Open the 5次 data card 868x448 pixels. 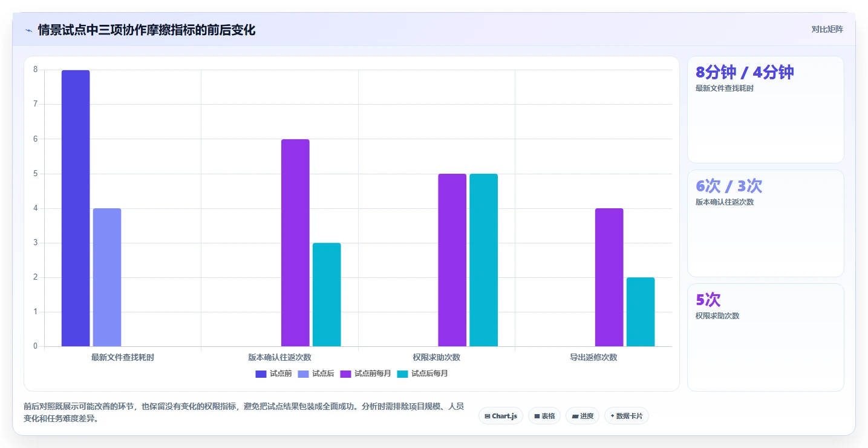pyautogui.click(x=765, y=338)
